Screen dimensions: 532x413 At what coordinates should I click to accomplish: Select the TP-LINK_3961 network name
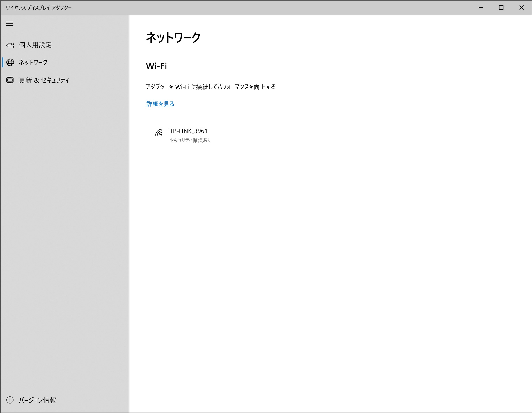tap(189, 131)
